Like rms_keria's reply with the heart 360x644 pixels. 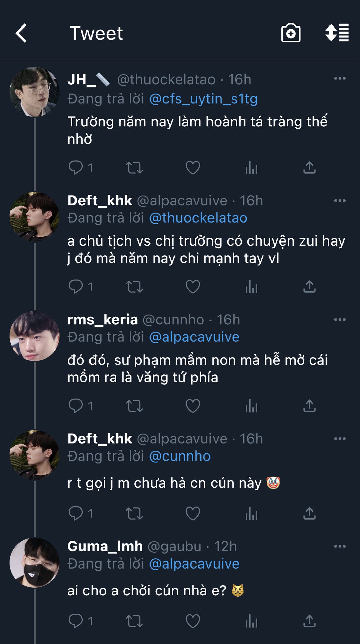[x=193, y=406]
